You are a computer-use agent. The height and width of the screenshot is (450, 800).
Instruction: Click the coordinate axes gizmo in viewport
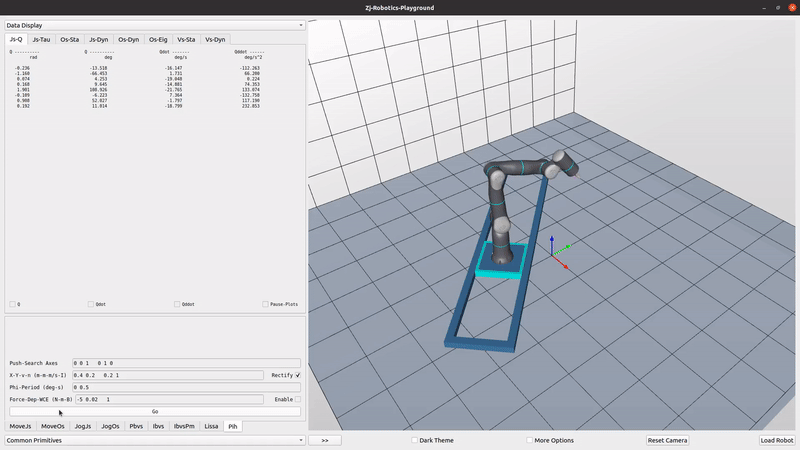coord(554,251)
